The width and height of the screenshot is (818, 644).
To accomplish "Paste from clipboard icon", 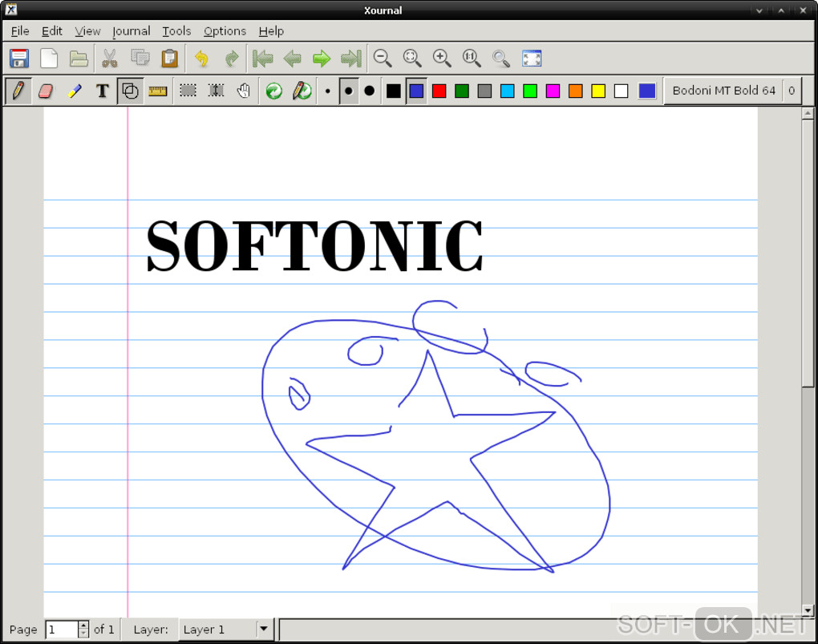I will 169,59.
